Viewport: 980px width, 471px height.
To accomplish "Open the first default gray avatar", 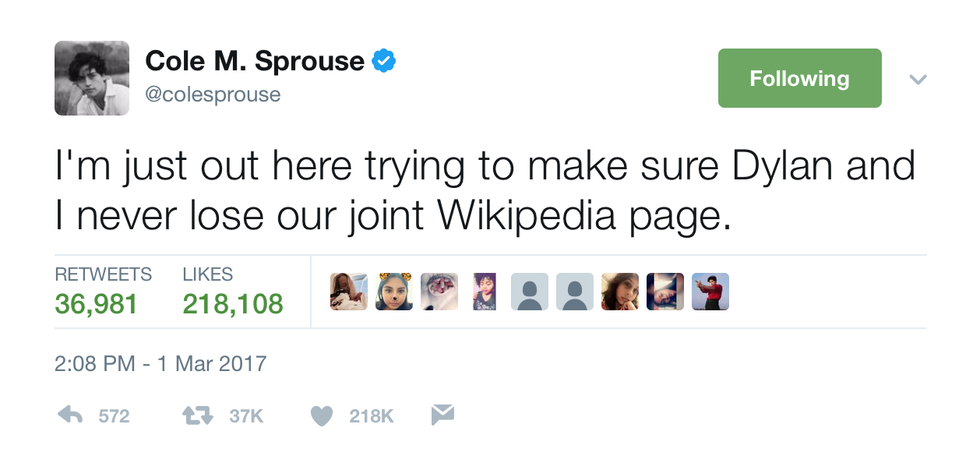I will tap(530, 292).
